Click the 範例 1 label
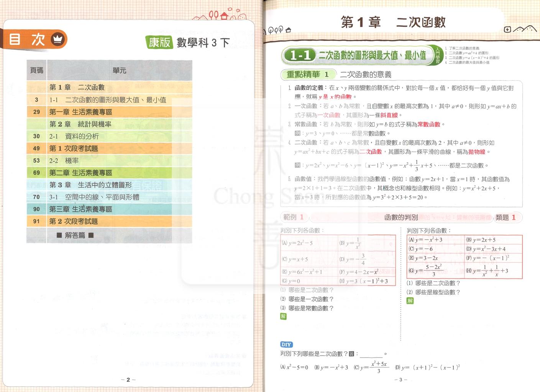The image size is (540, 392). (294, 217)
